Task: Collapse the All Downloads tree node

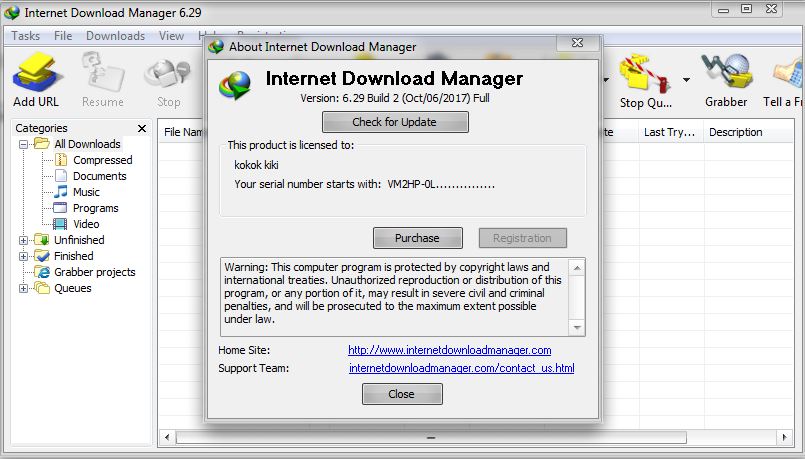Action: pos(23,145)
